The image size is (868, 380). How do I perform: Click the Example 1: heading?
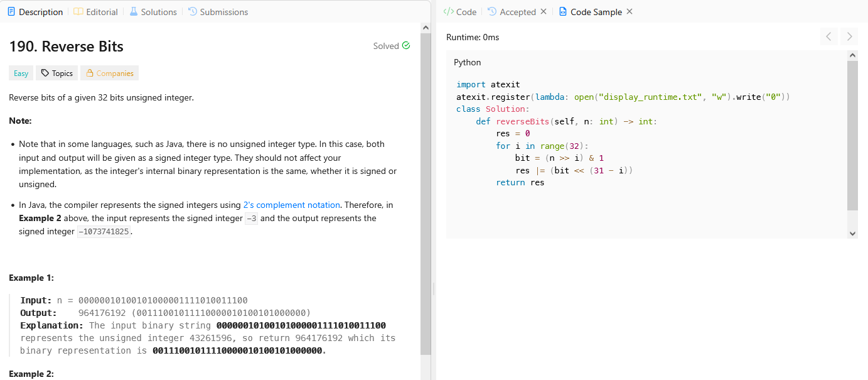coord(31,278)
